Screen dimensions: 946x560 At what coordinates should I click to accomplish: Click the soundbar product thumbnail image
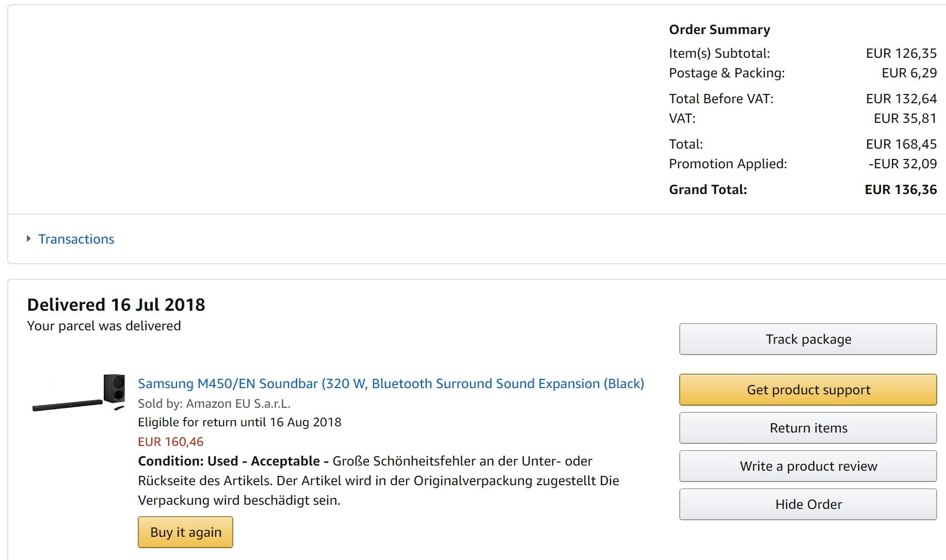coord(79,393)
